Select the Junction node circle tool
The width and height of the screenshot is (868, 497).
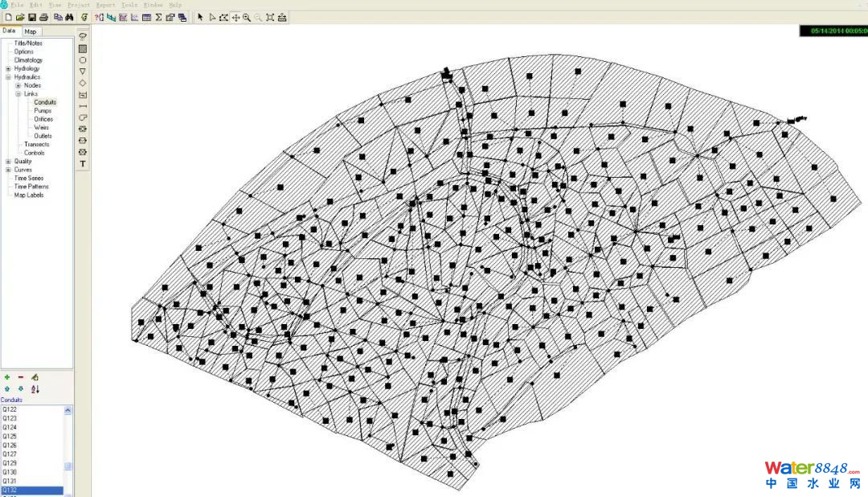pyautogui.click(x=83, y=60)
